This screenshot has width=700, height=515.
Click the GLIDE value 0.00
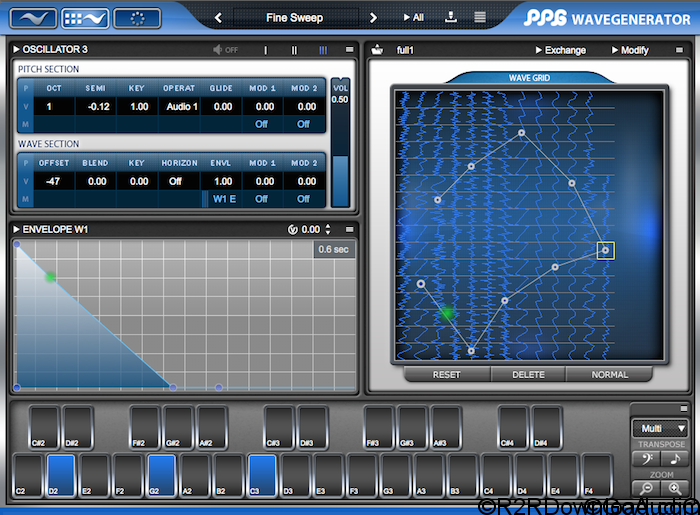[221, 107]
